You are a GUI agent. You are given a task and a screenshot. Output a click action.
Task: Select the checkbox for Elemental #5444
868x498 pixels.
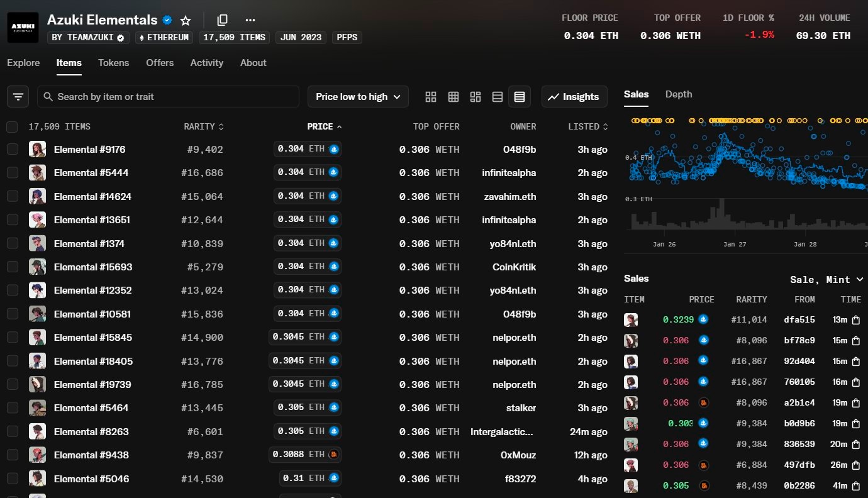pyautogui.click(x=12, y=173)
